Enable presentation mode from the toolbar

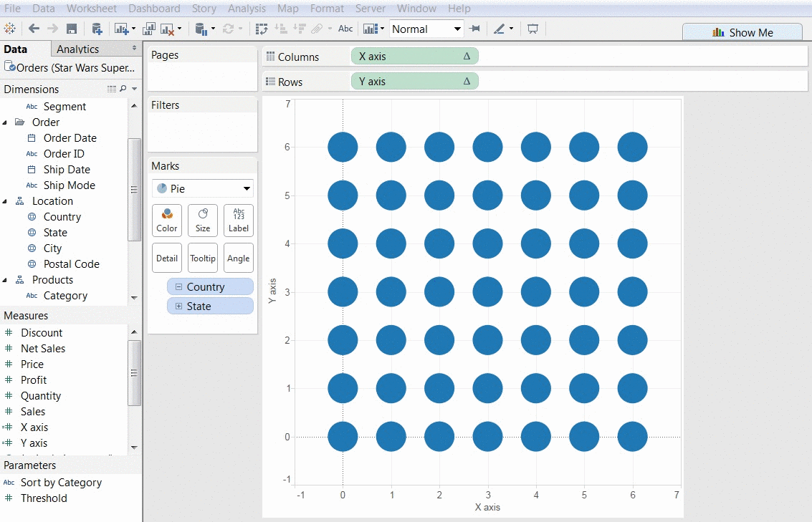(x=532, y=29)
